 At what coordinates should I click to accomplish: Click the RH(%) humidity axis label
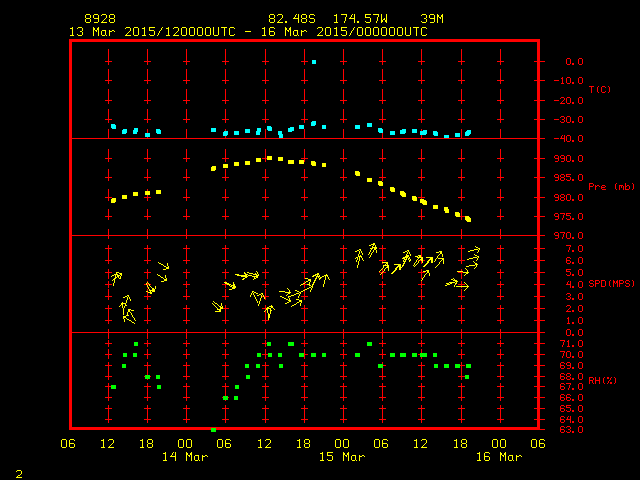click(600, 381)
